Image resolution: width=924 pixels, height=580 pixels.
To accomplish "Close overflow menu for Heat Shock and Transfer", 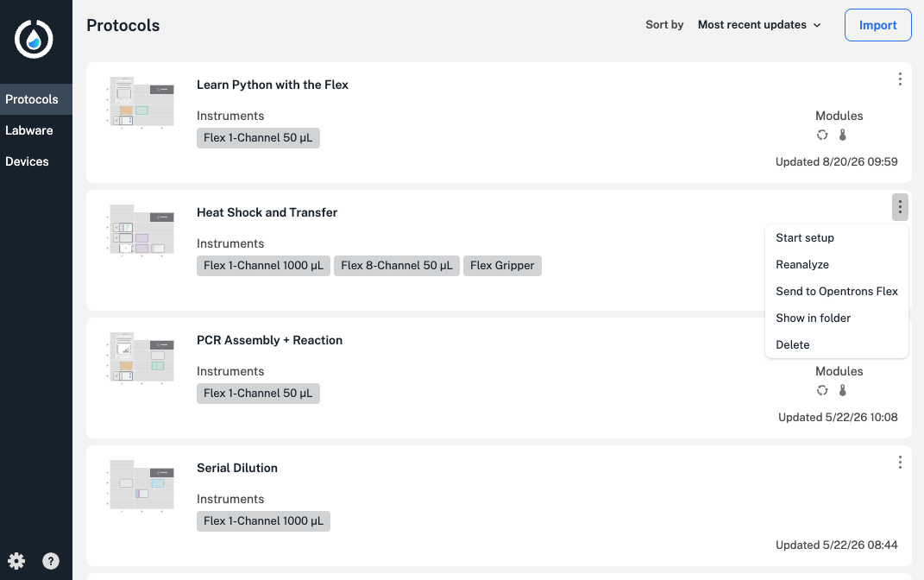I will (900, 207).
